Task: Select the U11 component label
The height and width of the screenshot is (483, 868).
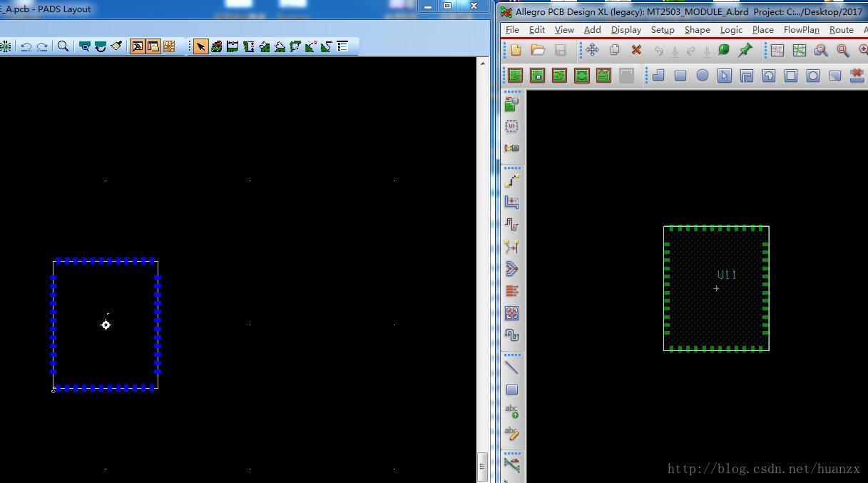Action: (x=727, y=275)
